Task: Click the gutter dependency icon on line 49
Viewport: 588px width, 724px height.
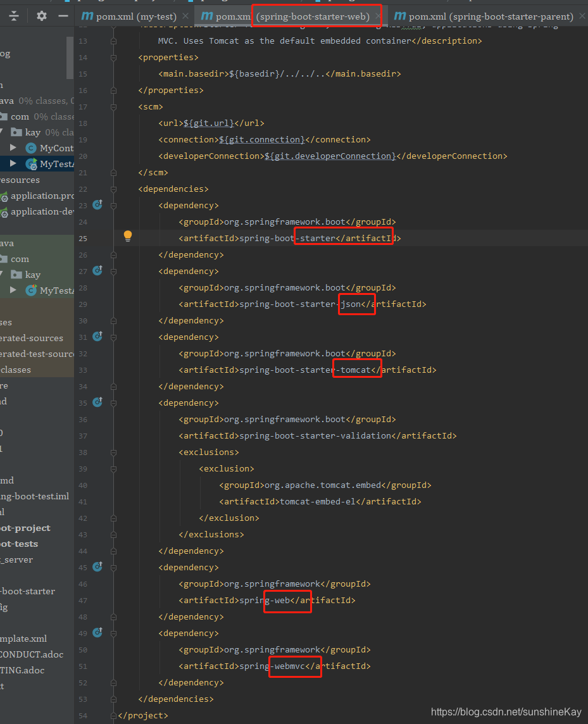Action: tap(97, 633)
